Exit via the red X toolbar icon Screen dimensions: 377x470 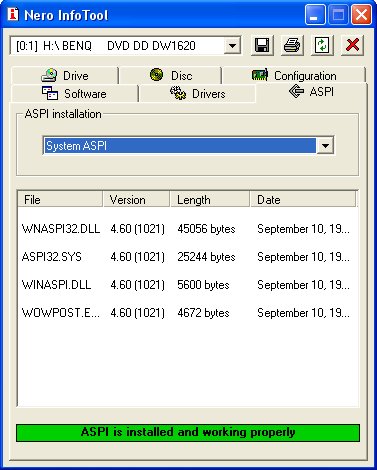point(352,45)
